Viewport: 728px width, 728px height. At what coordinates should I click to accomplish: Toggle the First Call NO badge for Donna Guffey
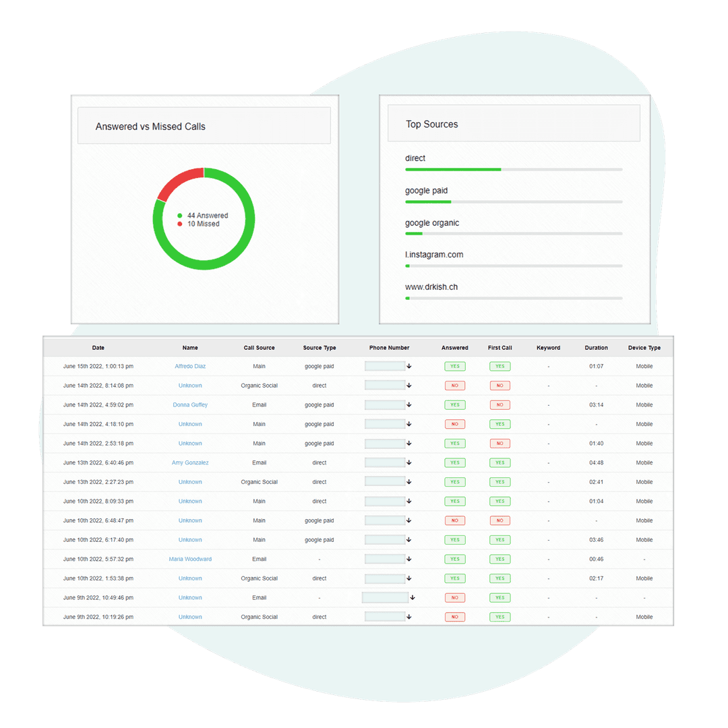pos(499,405)
